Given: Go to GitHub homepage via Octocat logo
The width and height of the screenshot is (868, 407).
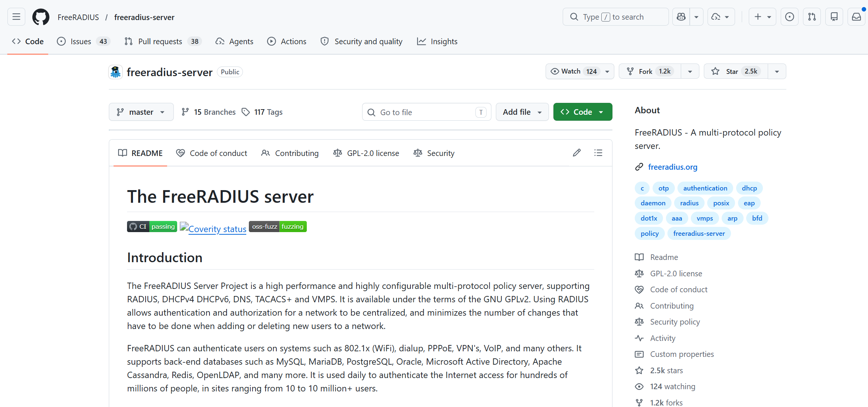Looking at the screenshot, I should (x=41, y=17).
